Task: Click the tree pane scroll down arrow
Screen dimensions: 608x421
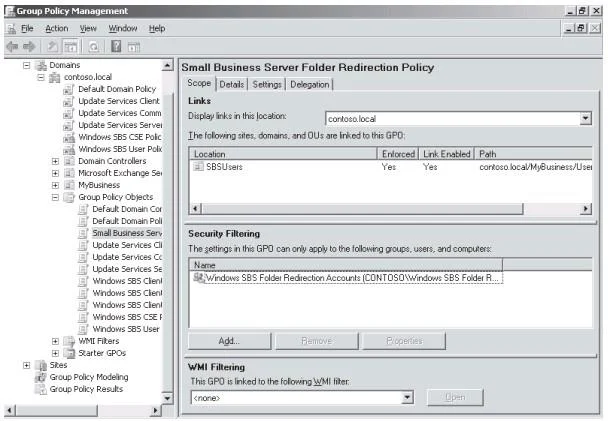Action: pos(167,398)
